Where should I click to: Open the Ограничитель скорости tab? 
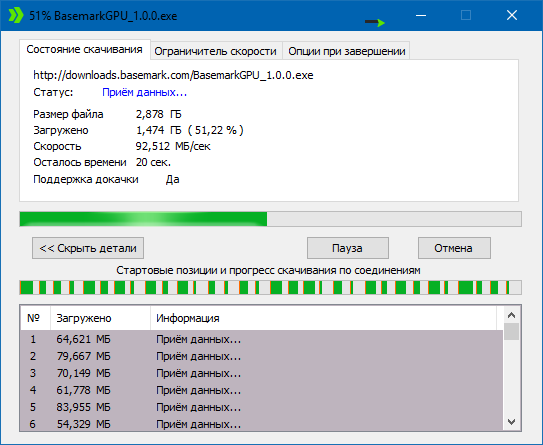coord(215,51)
